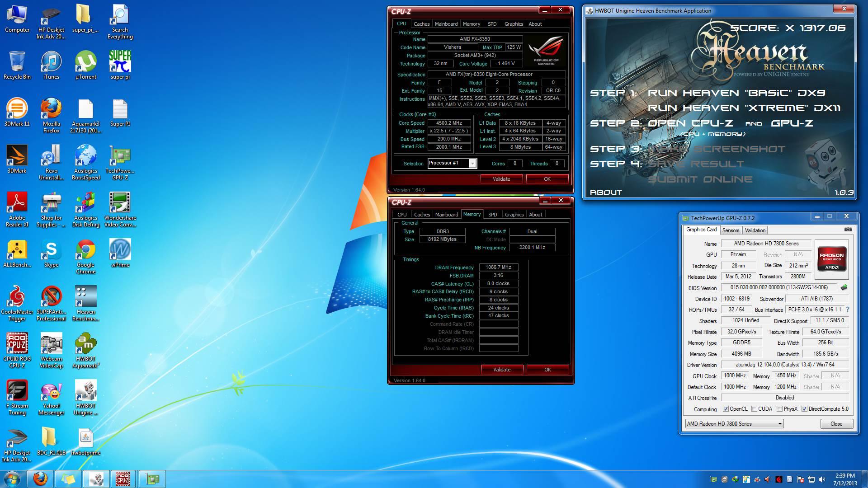Open Auslogics Disk Defrag shortcut
The height and width of the screenshot is (488, 868).
click(x=85, y=210)
